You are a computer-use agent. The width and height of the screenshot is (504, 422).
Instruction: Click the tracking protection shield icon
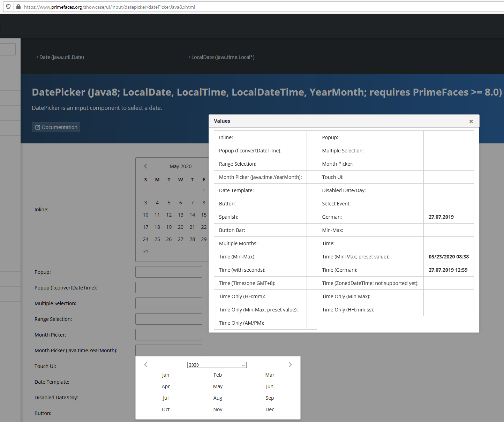(8, 6)
